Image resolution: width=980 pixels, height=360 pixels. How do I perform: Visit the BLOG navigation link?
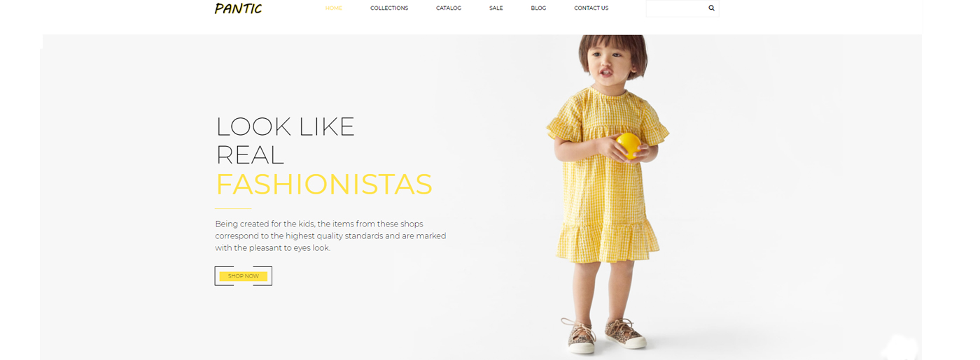(538, 8)
